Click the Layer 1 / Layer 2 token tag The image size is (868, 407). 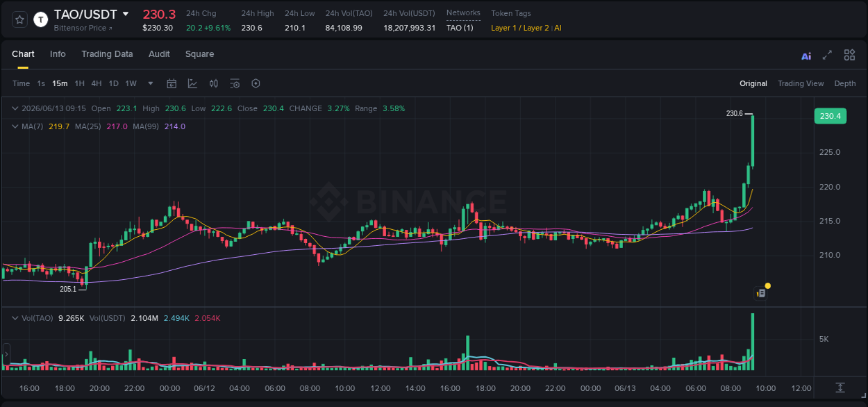[520, 28]
